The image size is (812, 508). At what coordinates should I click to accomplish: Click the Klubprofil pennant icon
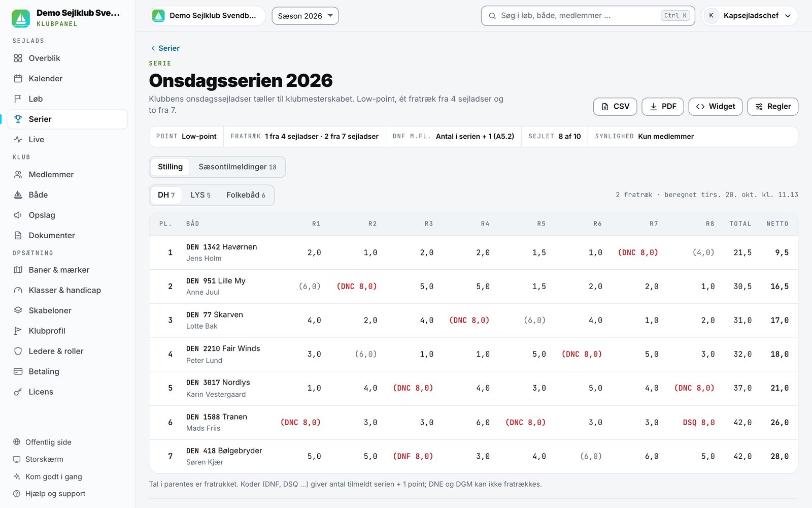(x=18, y=331)
